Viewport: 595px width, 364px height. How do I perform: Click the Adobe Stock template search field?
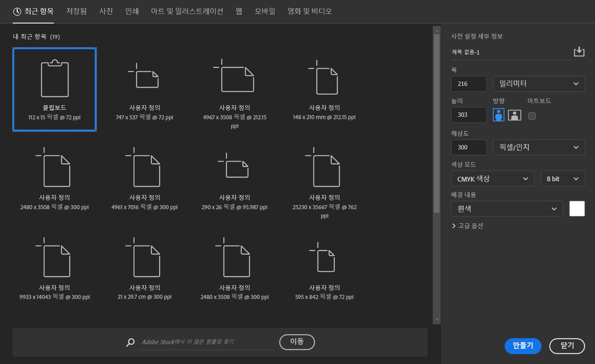click(x=206, y=342)
